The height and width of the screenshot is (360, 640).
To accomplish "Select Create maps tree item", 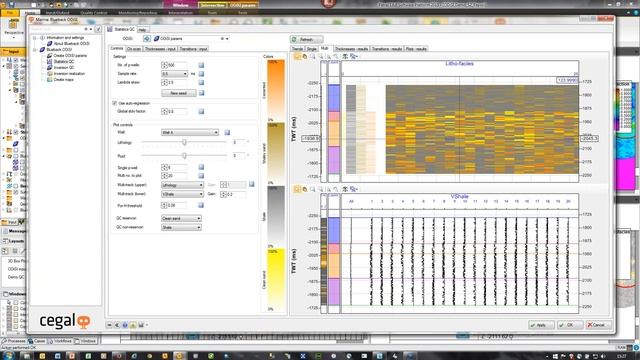I will tap(64, 80).
